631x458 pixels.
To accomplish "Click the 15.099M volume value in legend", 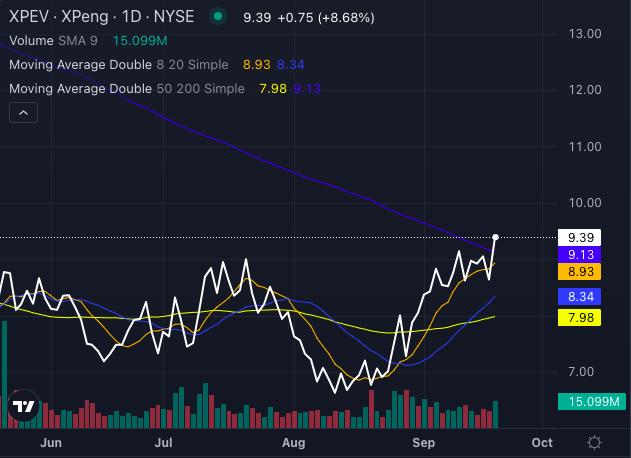I will (140, 41).
